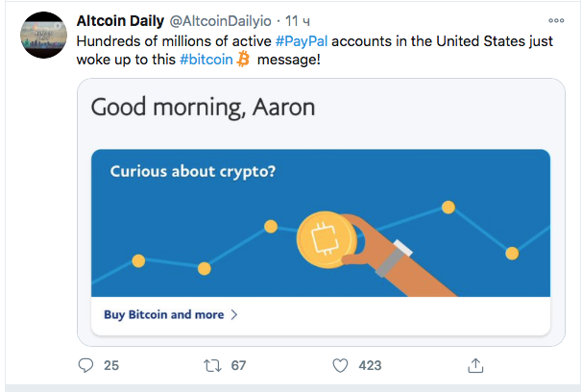Click the reply speech bubble icon

[85, 365]
